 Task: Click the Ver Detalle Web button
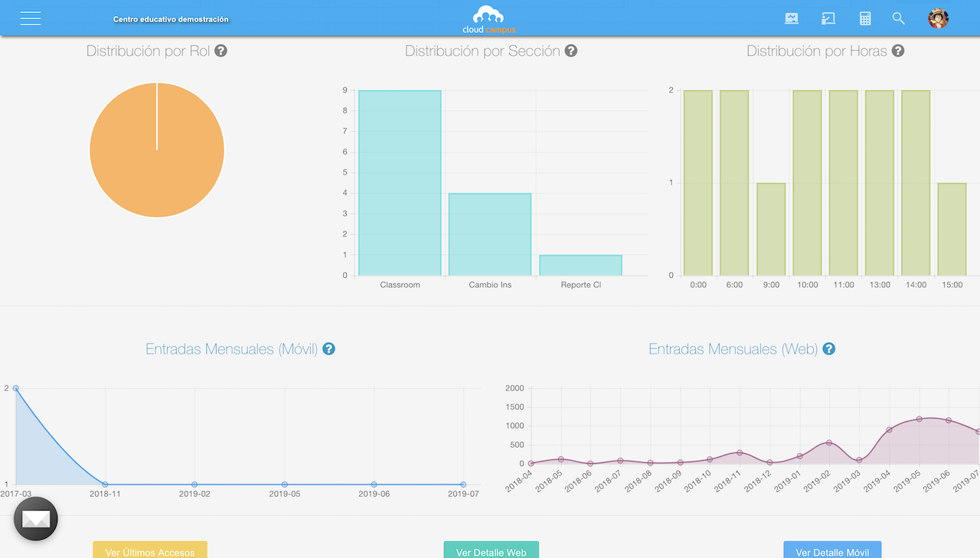point(491,550)
